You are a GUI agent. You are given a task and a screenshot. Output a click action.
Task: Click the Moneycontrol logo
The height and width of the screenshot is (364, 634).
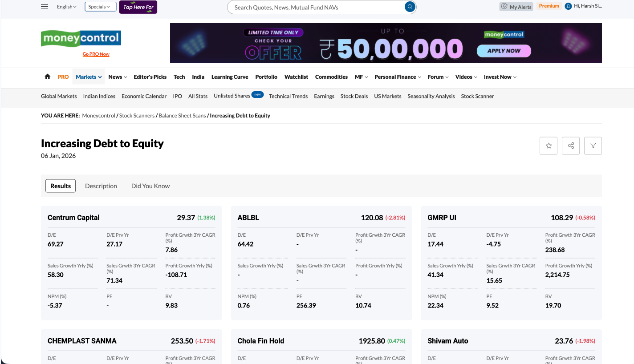81,39
